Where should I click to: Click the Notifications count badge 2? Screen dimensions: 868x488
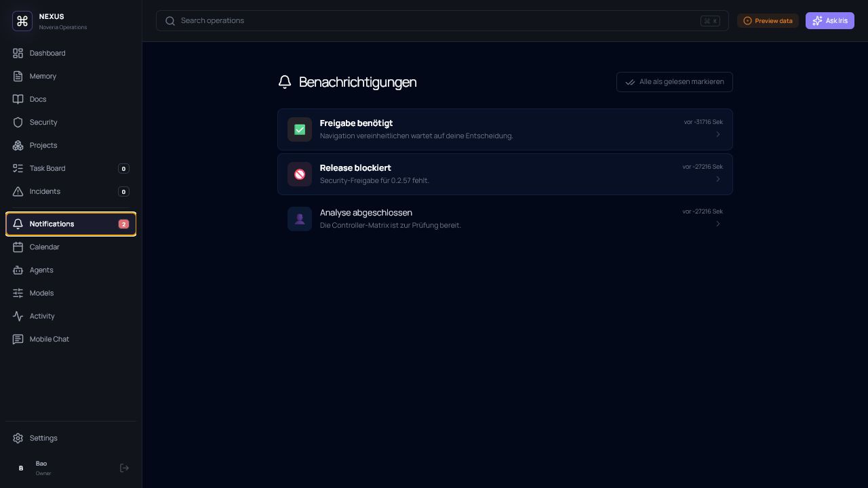[123, 224]
